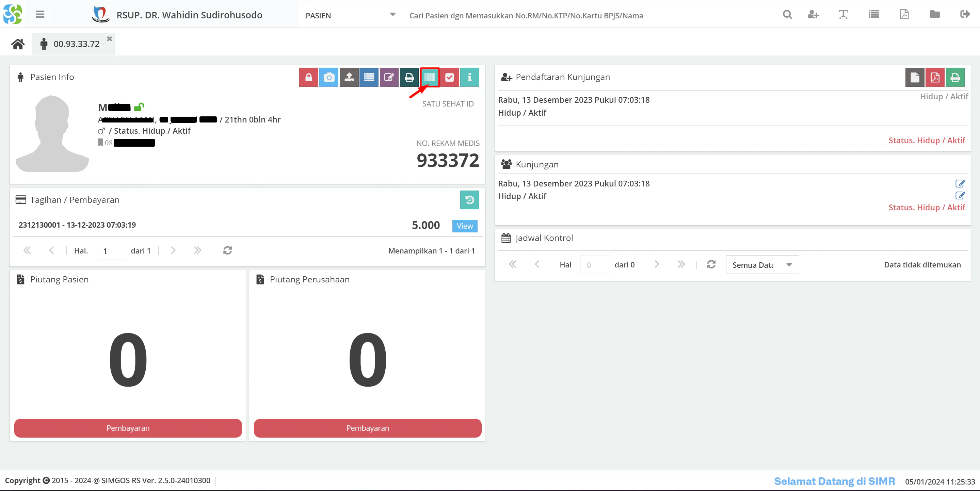
Task: Edit the second Kunjungan entry icon
Action: [x=960, y=196]
